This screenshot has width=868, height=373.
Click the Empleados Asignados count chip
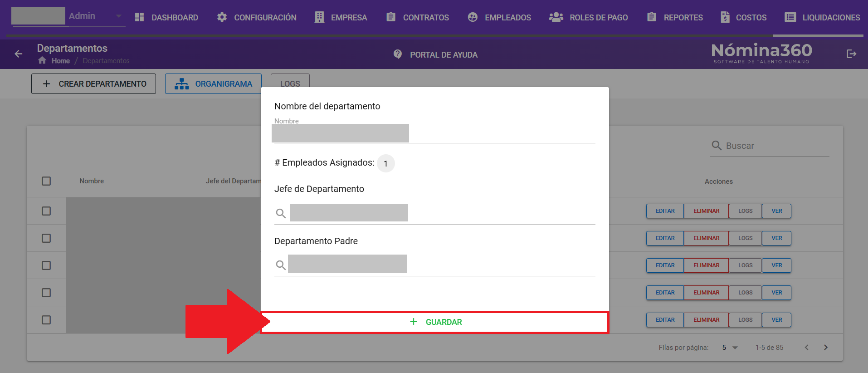point(386,163)
